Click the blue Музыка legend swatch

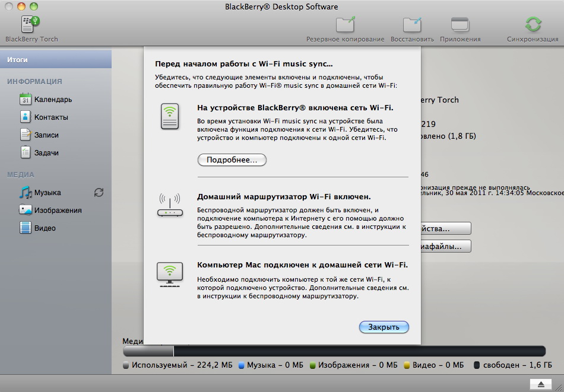(x=242, y=365)
